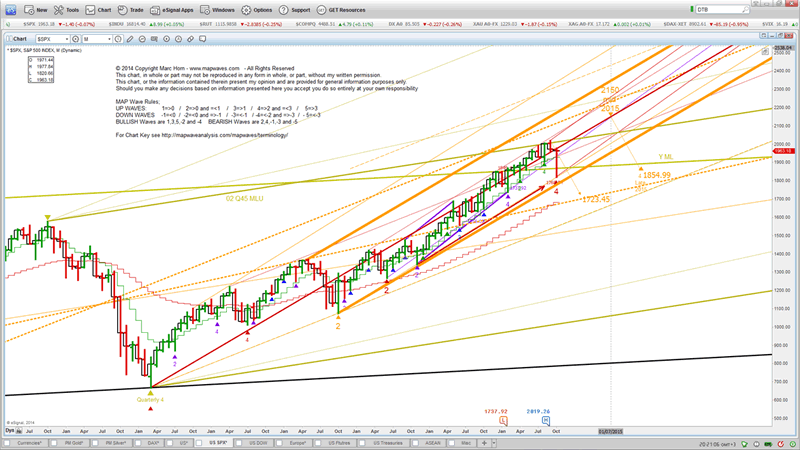
Task: Click the eSignal logo icon
Action: 11,10
